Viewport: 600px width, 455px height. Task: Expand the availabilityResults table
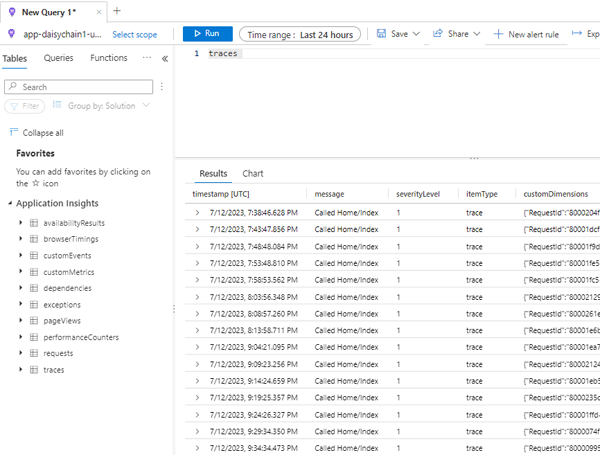[21, 223]
